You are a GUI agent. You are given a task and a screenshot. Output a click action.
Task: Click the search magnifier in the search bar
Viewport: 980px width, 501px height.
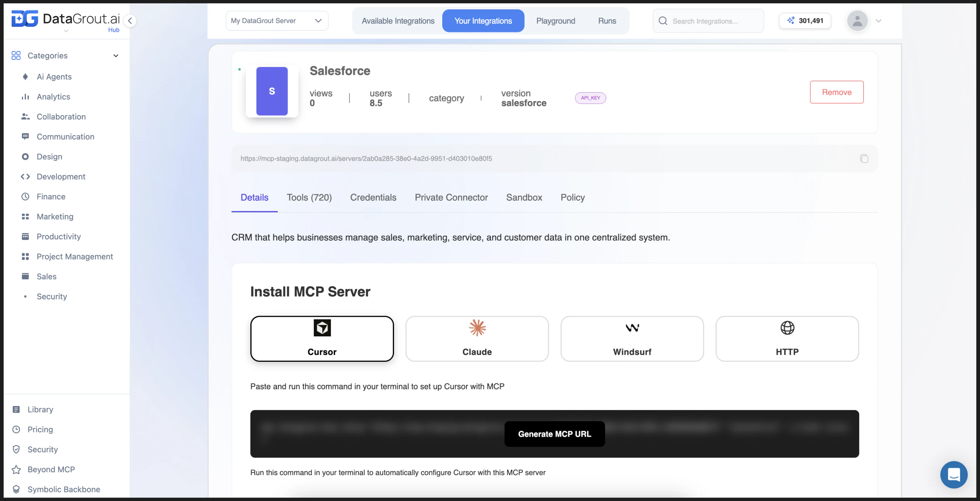click(663, 21)
